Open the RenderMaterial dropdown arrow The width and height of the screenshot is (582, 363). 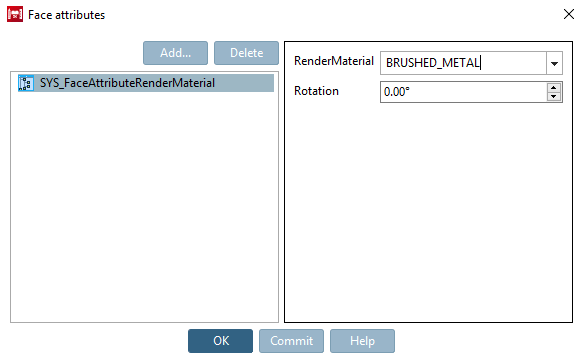pos(554,63)
